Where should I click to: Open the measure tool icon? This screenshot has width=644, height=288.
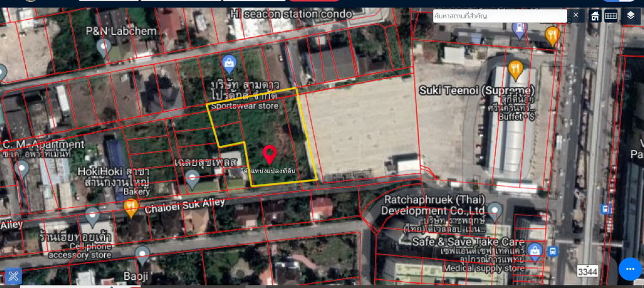[x=13, y=276]
